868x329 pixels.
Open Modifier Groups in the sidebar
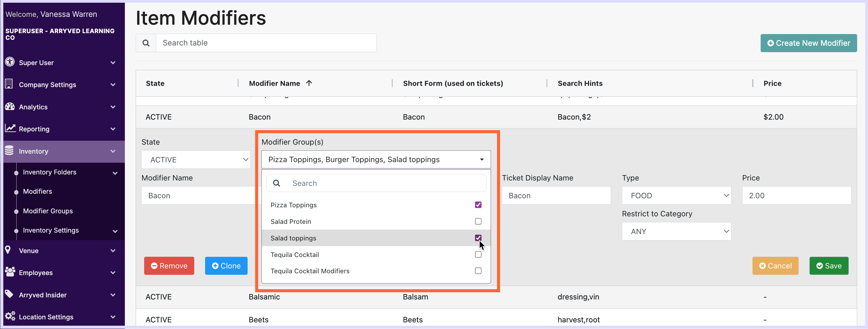[x=48, y=211]
